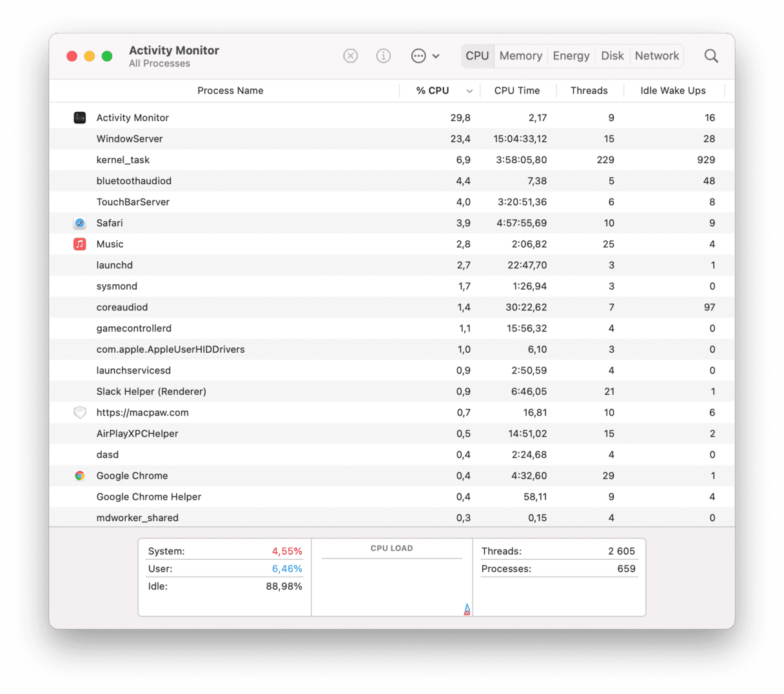Click the stop process X icon
Image resolution: width=784 pixels, height=694 pixels.
(x=350, y=56)
